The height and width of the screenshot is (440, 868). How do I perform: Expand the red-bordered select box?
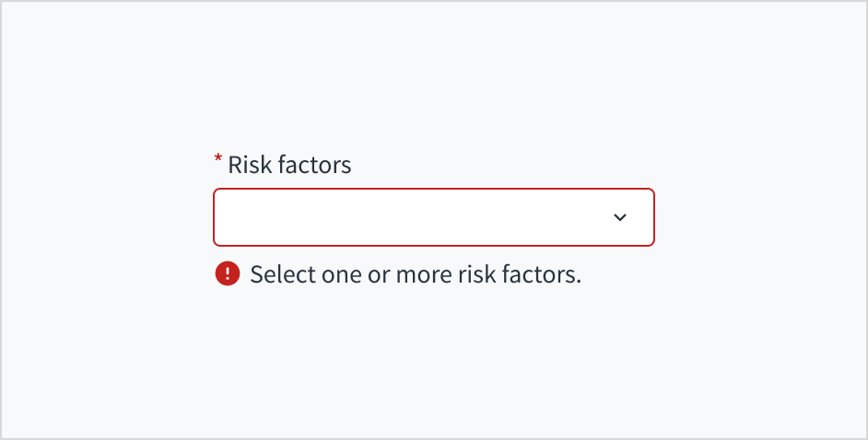click(433, 217)
